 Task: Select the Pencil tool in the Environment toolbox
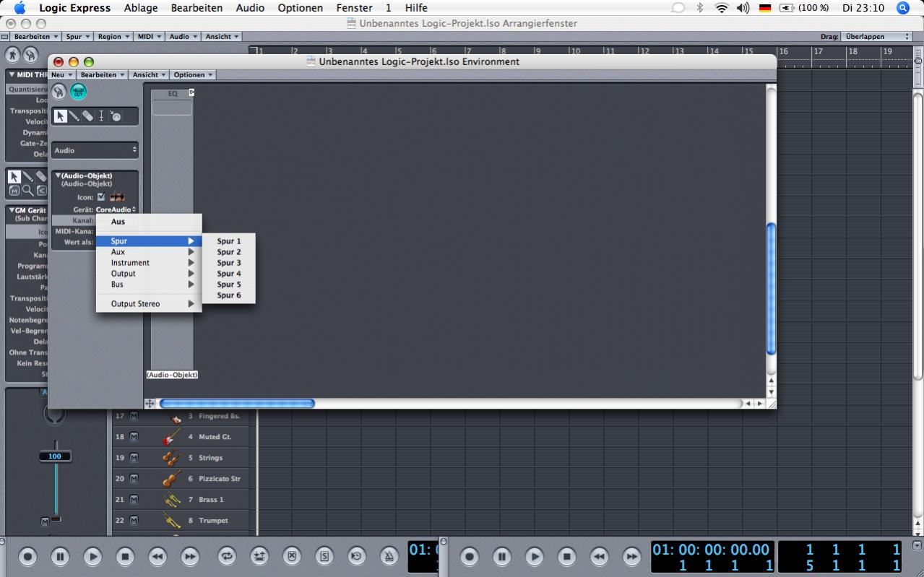74,116
